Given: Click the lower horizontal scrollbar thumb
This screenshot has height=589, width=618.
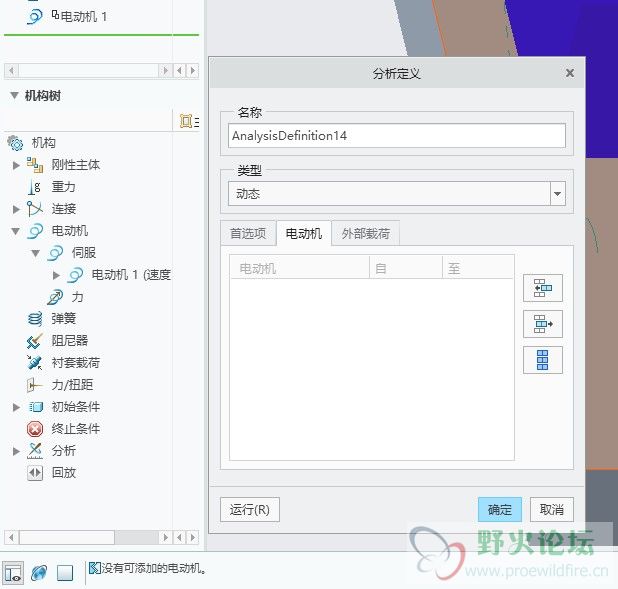Looking at the screenshot, I should click(x=67, y=537).
